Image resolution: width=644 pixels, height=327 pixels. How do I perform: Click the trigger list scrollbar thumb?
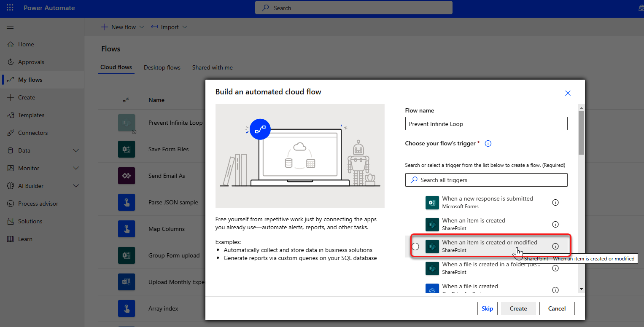581,132
